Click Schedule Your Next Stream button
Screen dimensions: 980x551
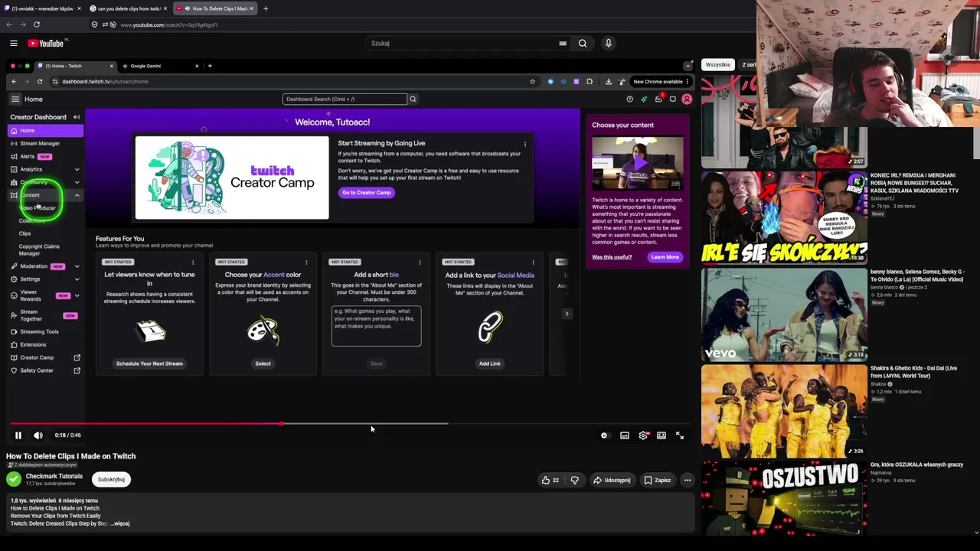[x=149, y=364]
